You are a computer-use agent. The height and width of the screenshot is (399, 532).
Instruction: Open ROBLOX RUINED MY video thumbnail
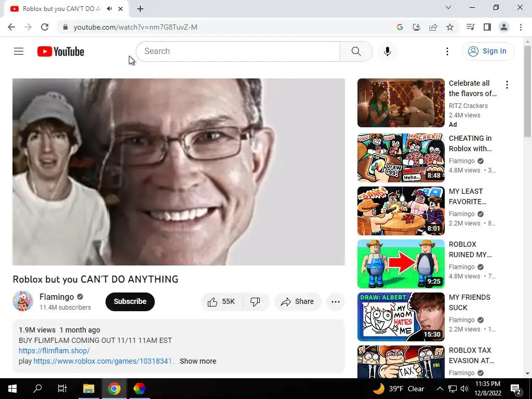(x=401, y=263)
